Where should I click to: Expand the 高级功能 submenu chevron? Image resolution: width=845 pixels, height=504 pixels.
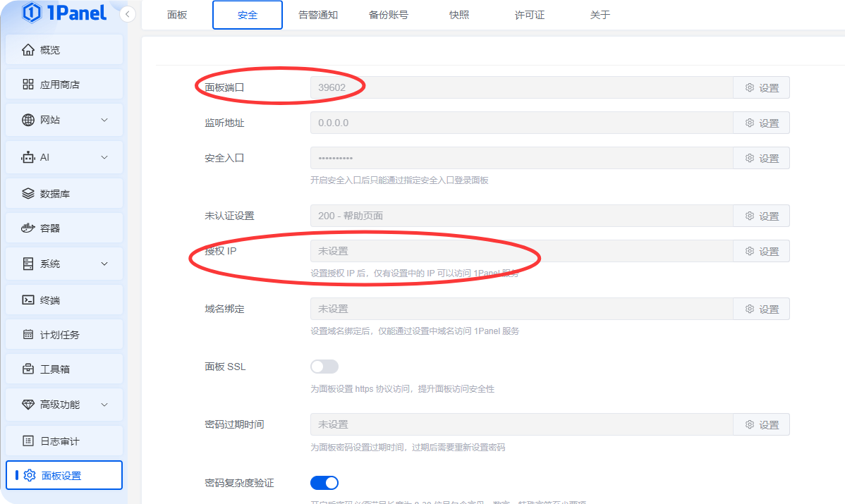(x=104, y=405)
